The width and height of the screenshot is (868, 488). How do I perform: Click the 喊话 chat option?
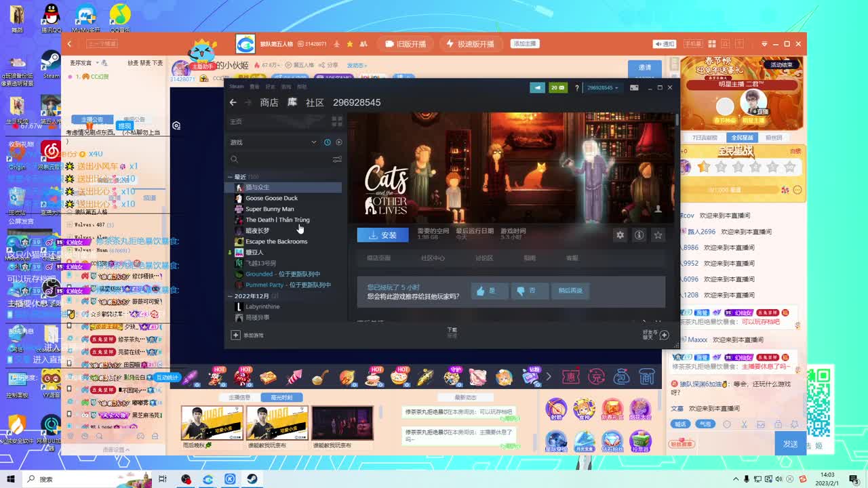tap(680, 424)
